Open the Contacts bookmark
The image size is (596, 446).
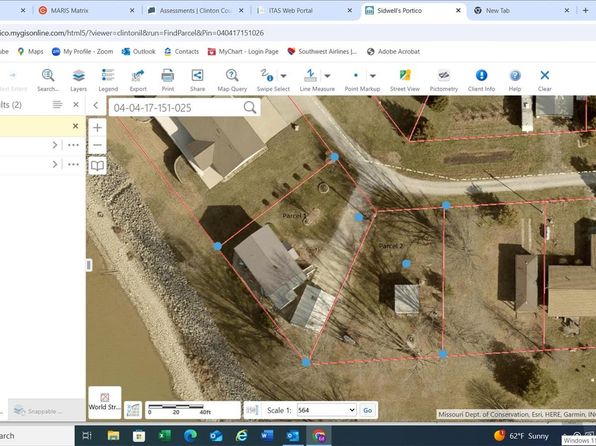click(x=181, y=51)
